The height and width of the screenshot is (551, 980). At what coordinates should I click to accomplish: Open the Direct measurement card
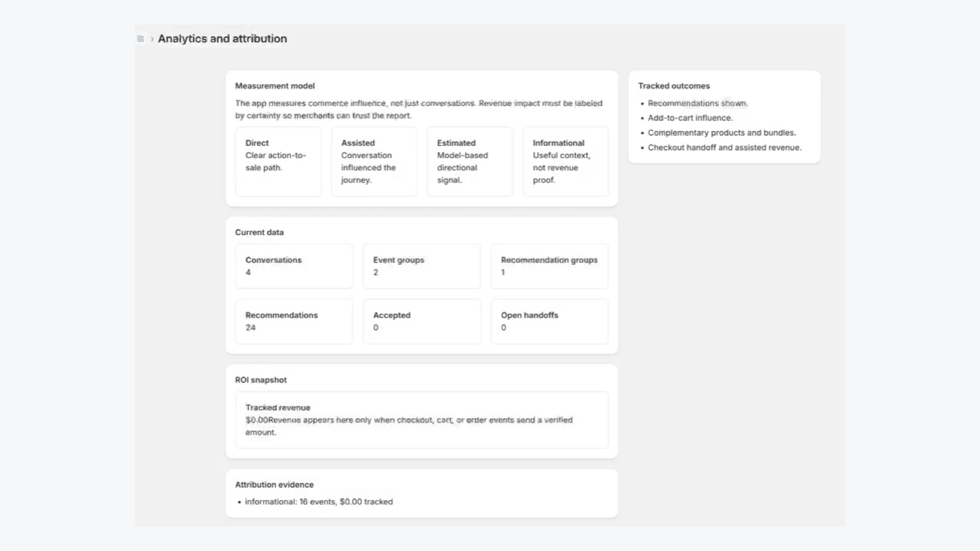coord(278,162)
